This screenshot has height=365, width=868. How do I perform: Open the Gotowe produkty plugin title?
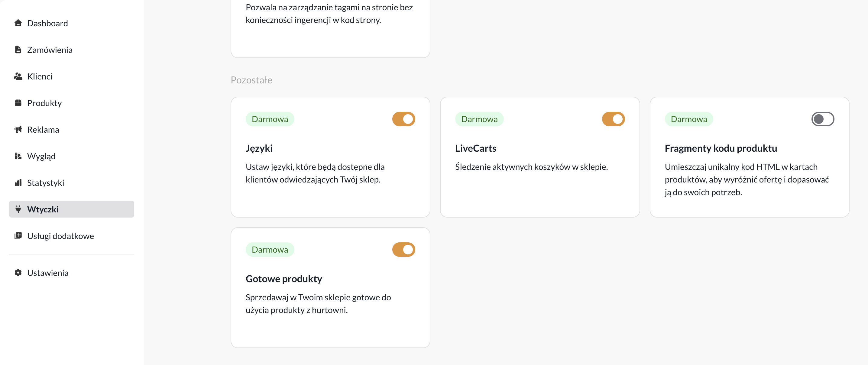284,279
